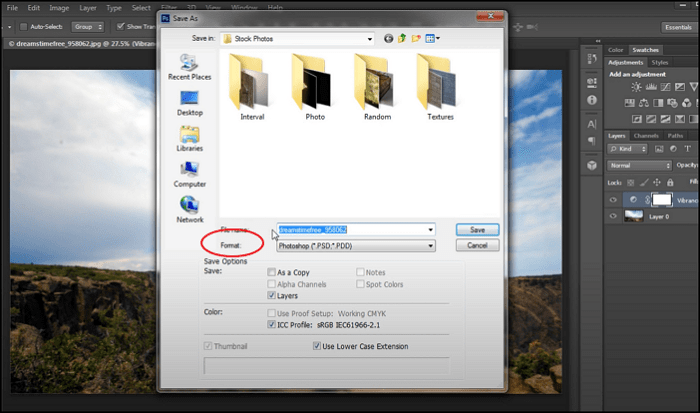Tick the Notes checkbox
The width and height of the screenshot is (700, 413).
coord(360,272)
